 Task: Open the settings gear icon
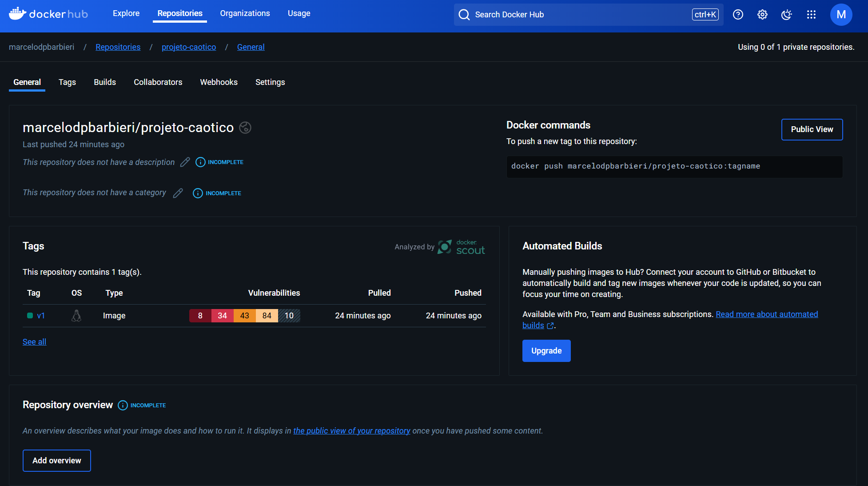pyautogui.click(x=762, y=15)
